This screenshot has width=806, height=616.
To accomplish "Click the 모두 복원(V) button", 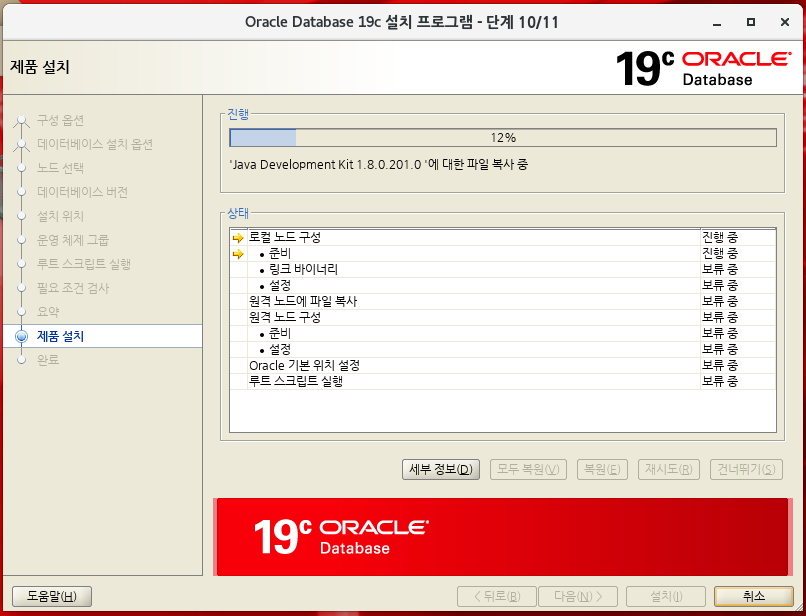I will click(528, 469).
